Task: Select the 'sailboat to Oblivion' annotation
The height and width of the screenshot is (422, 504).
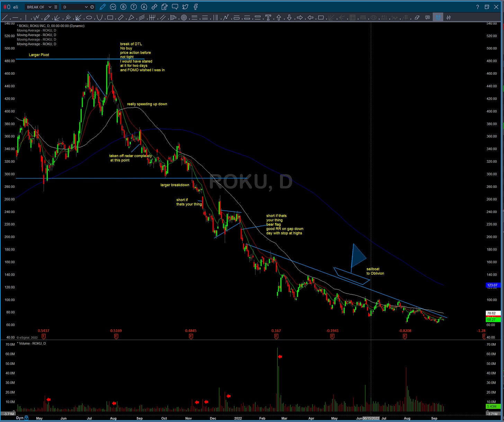Action: point(375,271)
